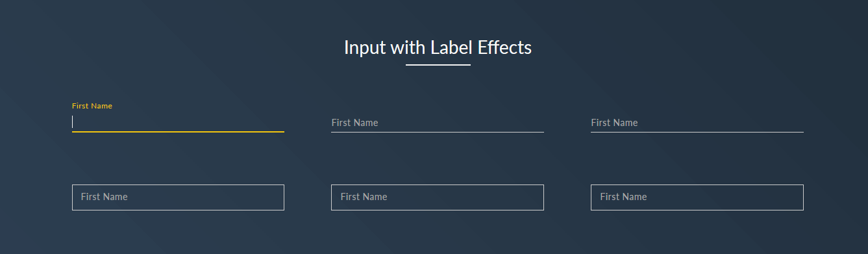Click First Name placeholder in top-middle field

355,123
